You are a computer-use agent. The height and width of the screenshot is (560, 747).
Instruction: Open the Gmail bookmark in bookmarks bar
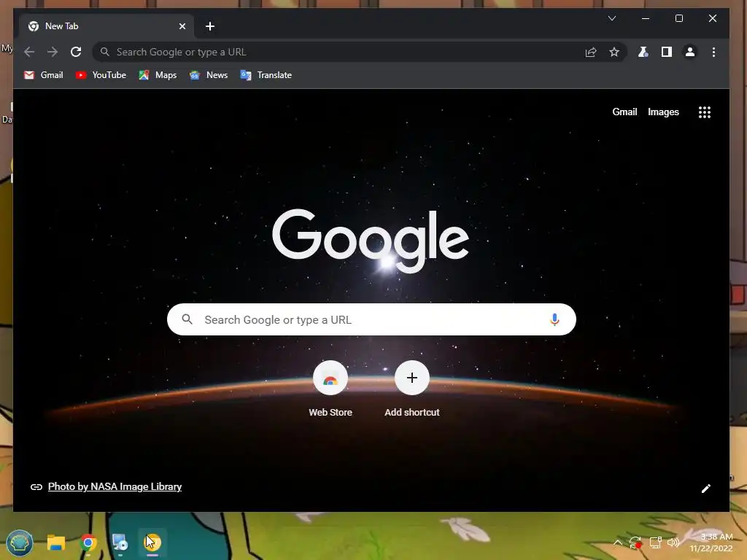coord(43,75)
